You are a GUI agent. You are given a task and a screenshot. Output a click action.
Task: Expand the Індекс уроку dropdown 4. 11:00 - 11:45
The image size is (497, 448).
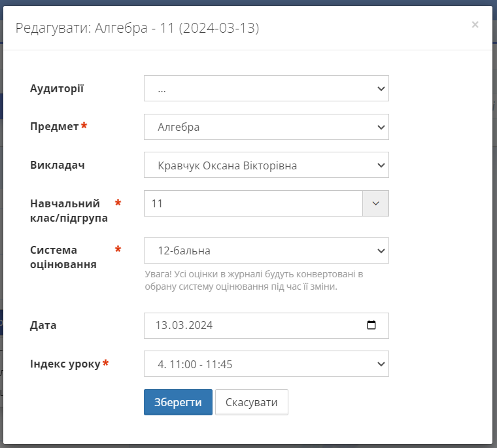(266, 364)
